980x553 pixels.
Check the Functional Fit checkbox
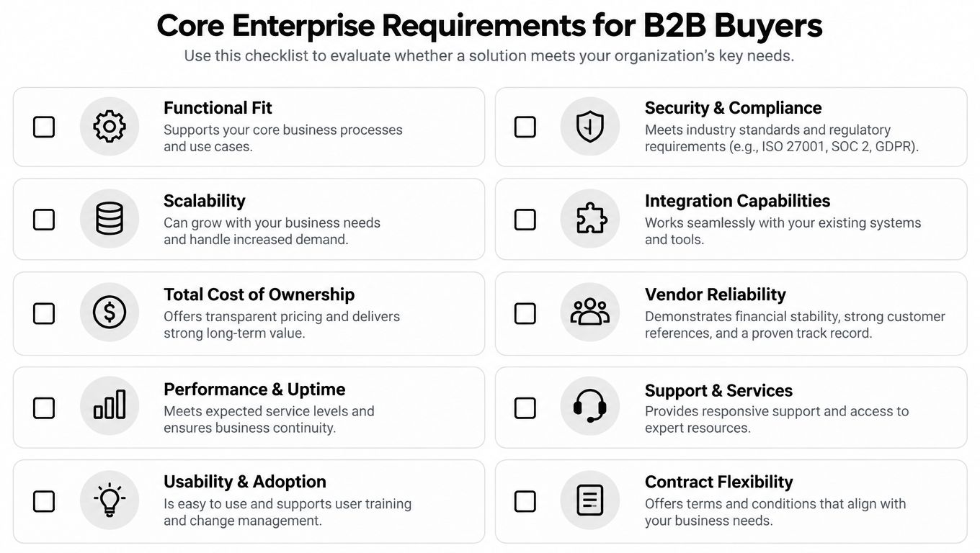point(44,127)
